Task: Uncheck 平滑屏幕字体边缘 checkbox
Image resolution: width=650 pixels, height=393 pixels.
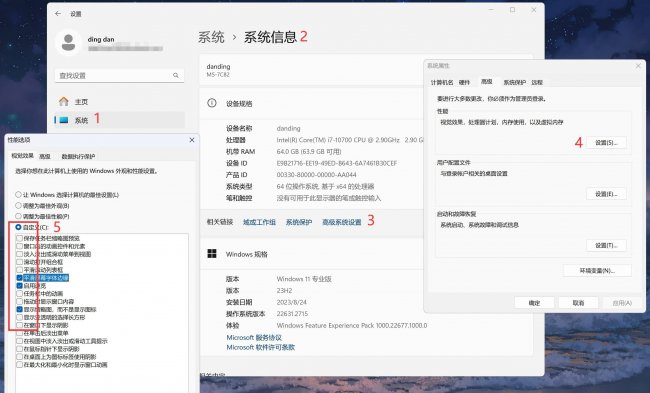Action: pyautogui.click(x=19, y=278)
